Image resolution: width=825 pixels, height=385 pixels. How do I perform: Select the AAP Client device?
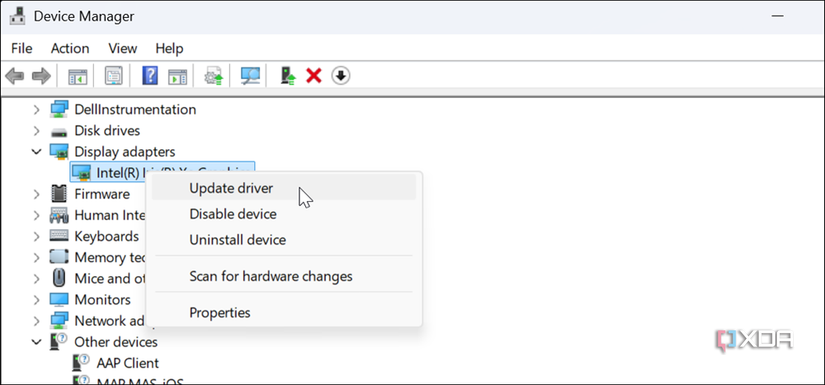coord(128,363)
